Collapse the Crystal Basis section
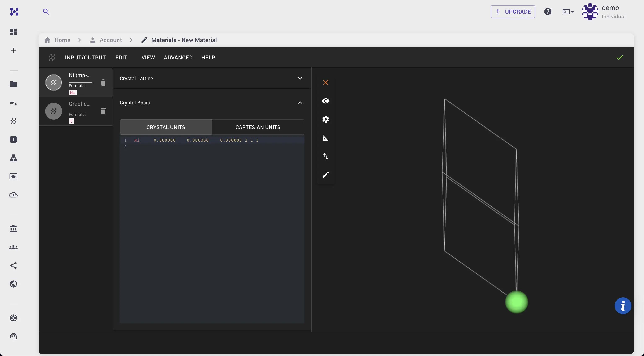Viewport: 644px width, 356px height. click(300, 103)
